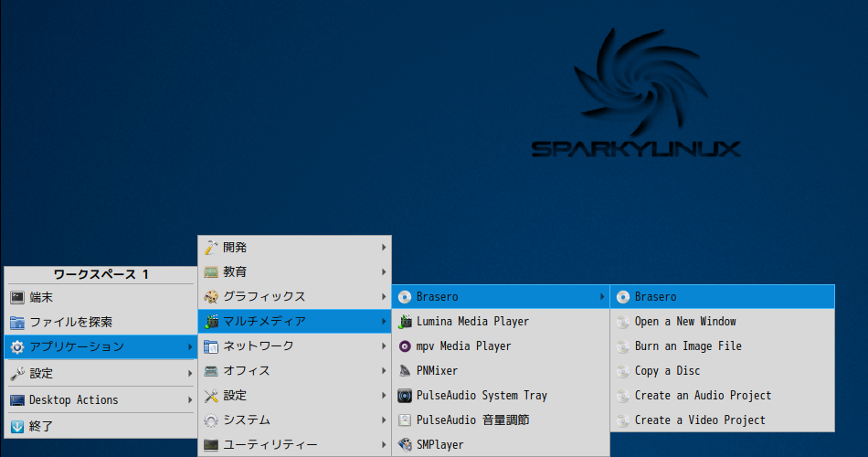
Task: Click the PulseAudio 音量調節 icon
Action: click(405, 420)
